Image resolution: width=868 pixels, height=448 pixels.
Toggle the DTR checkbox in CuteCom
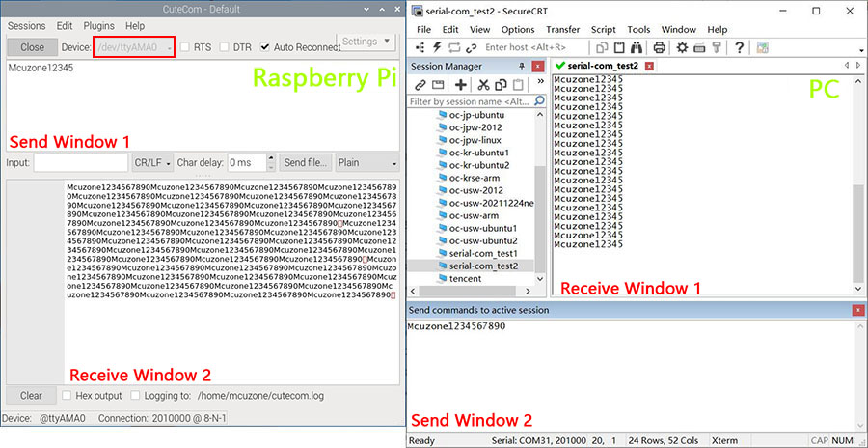tap(224, 47)
